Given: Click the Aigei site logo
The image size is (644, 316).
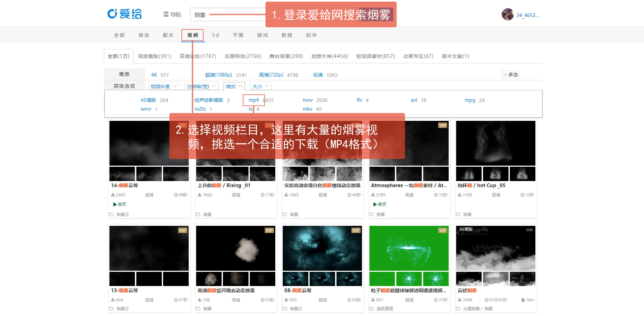Looking at the screenshot, I should [124, 14].
